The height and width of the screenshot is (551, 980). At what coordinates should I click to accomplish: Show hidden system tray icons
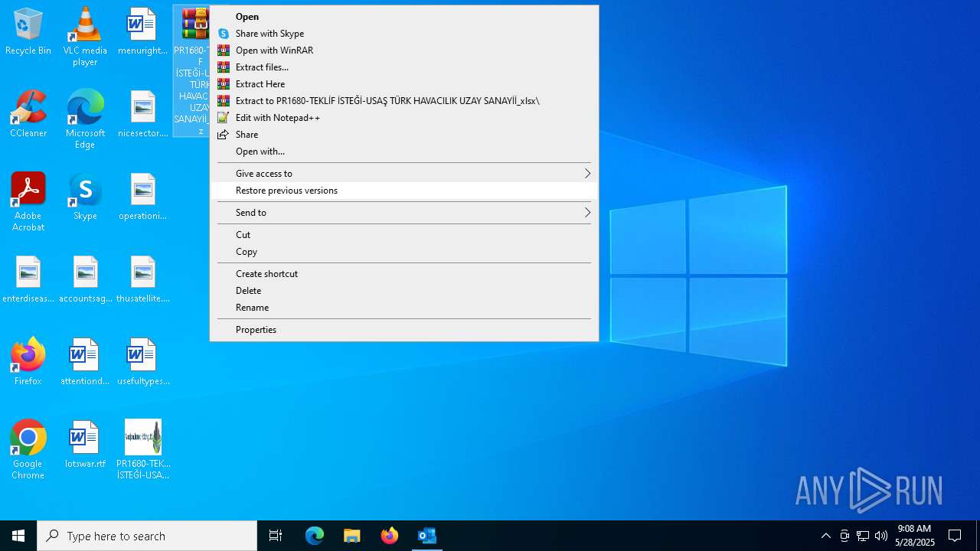(x=825, y=536)
